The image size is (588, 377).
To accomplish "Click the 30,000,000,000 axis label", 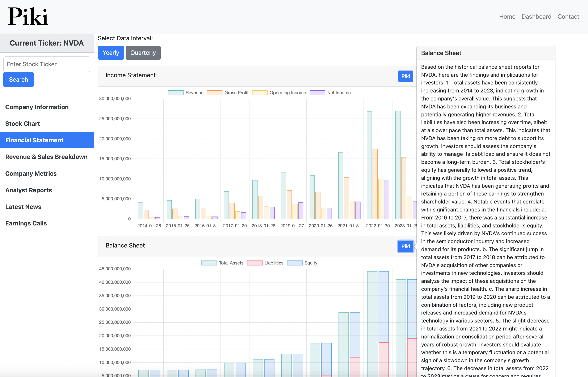I will coord(115,99).
